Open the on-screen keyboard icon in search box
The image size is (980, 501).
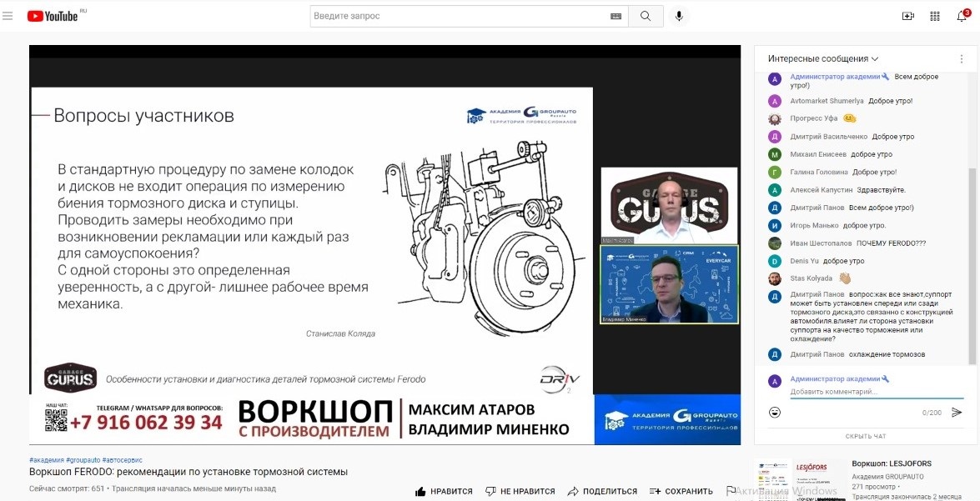[616, 16]
